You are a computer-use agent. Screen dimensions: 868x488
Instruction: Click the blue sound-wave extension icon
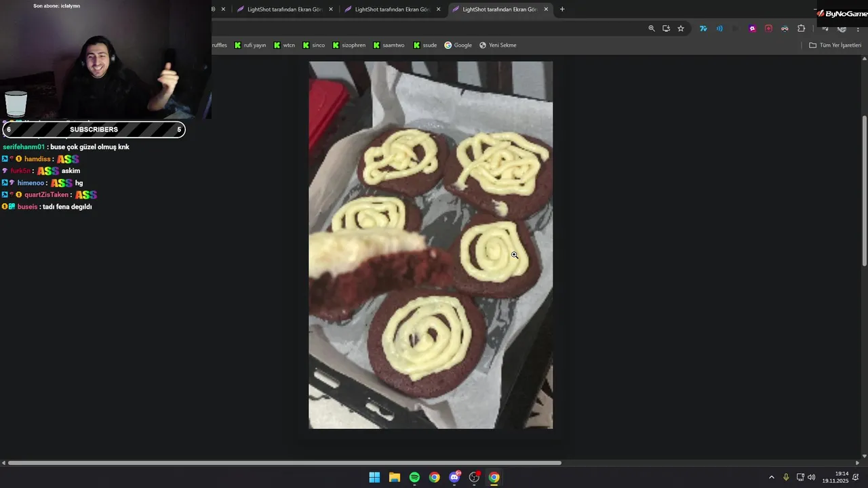(719, 28)
